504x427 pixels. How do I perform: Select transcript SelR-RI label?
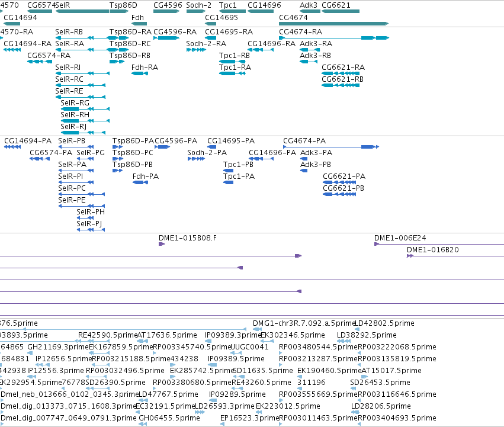click(x=68, y=68)
